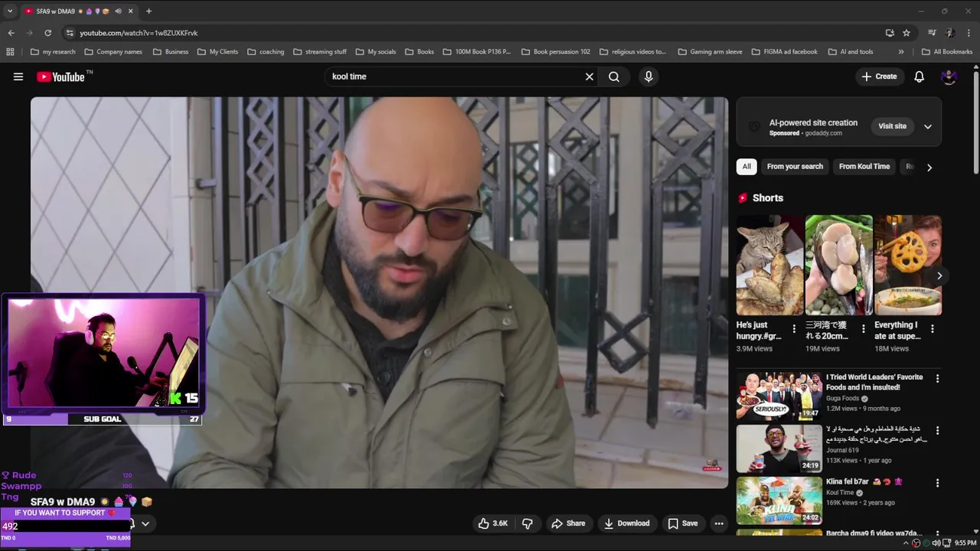Viewport: 980px width, 551px height.
Task: Select the 'All' filter chip
Action: point(746,167)
